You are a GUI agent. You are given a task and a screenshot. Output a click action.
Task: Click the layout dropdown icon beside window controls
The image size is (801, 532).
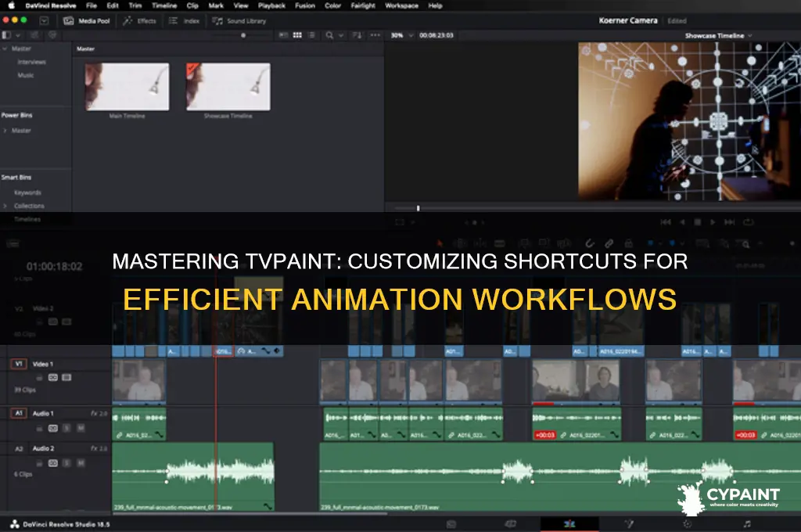(x=44, y=21)
